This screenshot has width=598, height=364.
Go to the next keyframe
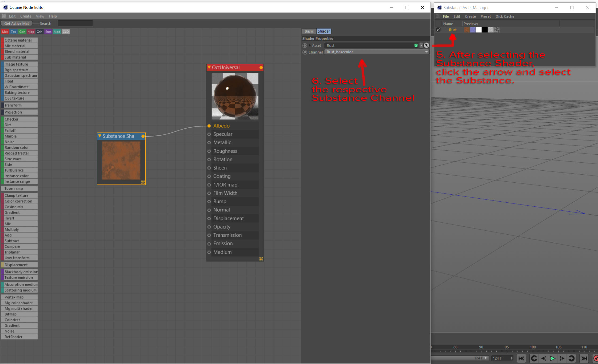571,358
